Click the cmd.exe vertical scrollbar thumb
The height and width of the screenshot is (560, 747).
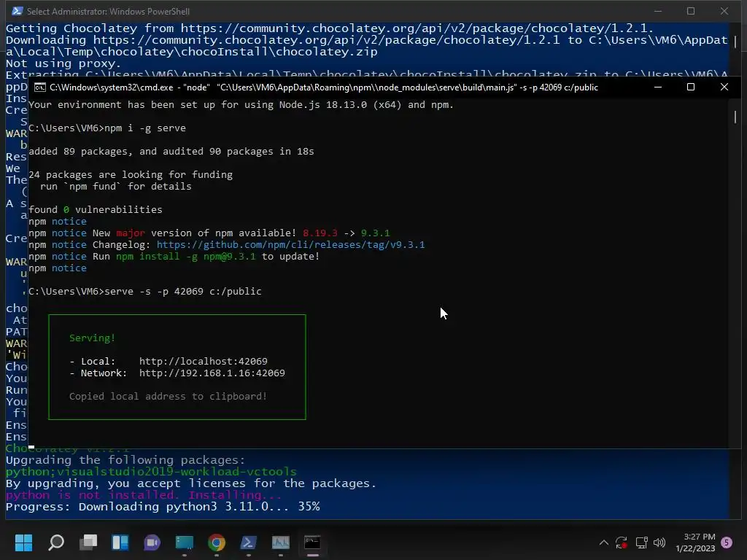pyautogui.click(x=735, y=117)
